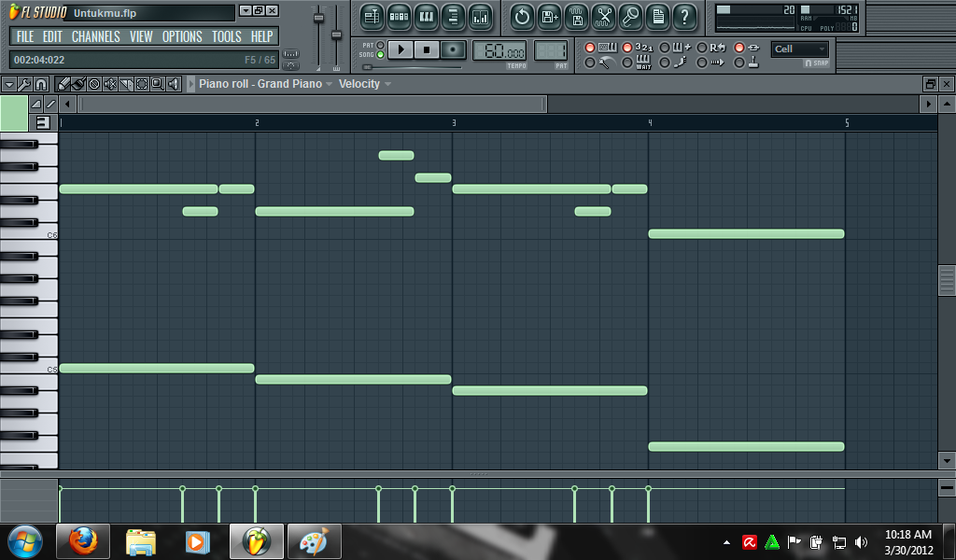Open the piano roll down-arrow menu
956x560 pixels.
(x=9, y=84)
